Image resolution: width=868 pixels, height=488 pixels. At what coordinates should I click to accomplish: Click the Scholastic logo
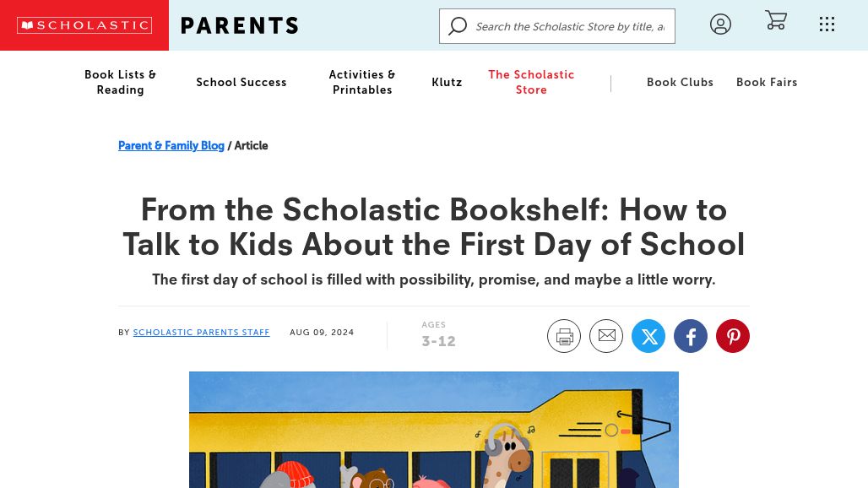click(84, 25)
